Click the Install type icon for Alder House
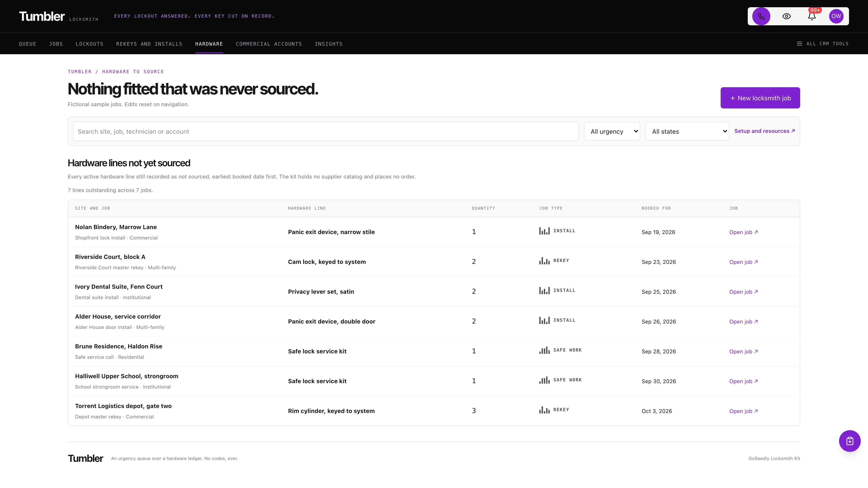Viewport: 868px width, 488px height. [x=544, y=320]
